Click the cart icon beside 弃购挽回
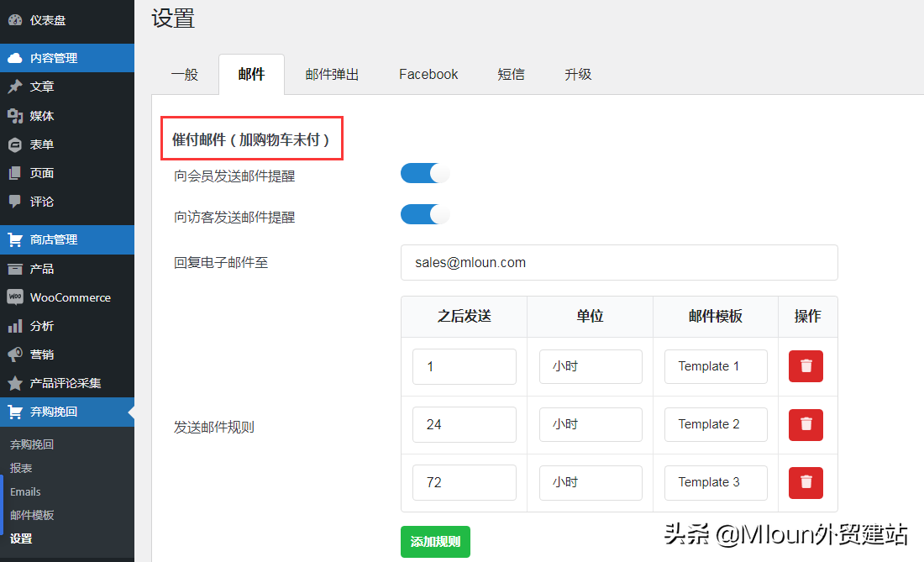924x562 pixels. (15, 412)
